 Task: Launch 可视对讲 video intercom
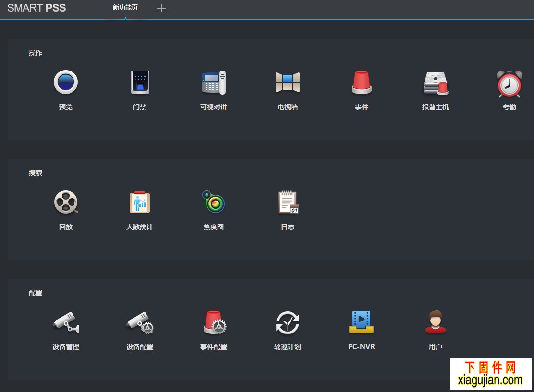pos(214,82)
